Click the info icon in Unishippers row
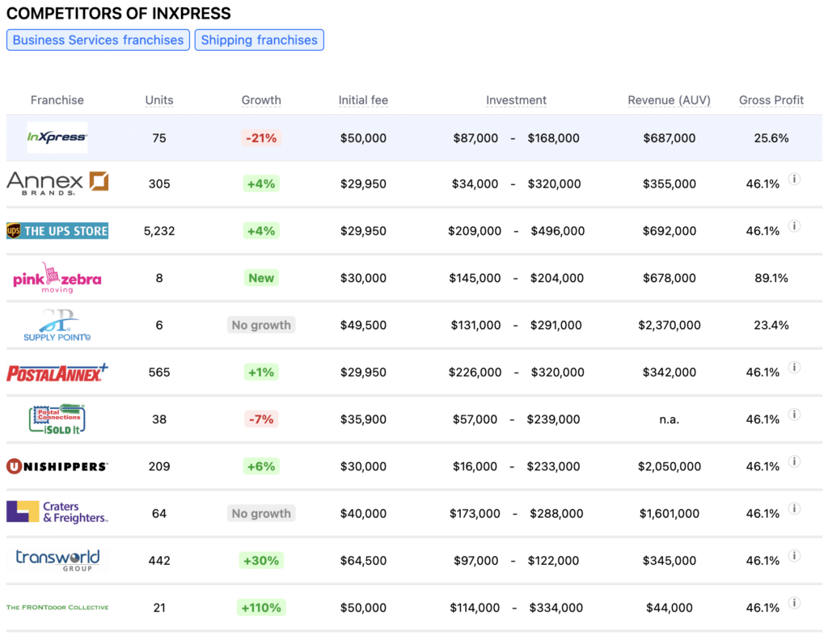This screenshot has height=644, width=828. (794, 461)
